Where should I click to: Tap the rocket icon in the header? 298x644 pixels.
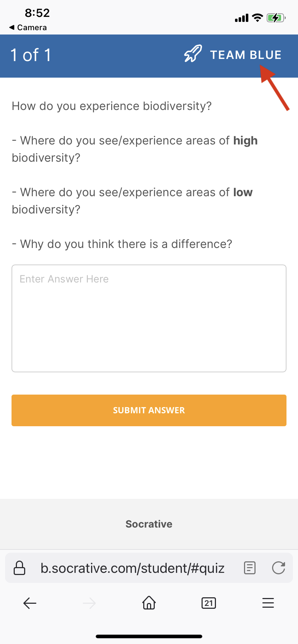pyautogui.click(x=193, y=54)
